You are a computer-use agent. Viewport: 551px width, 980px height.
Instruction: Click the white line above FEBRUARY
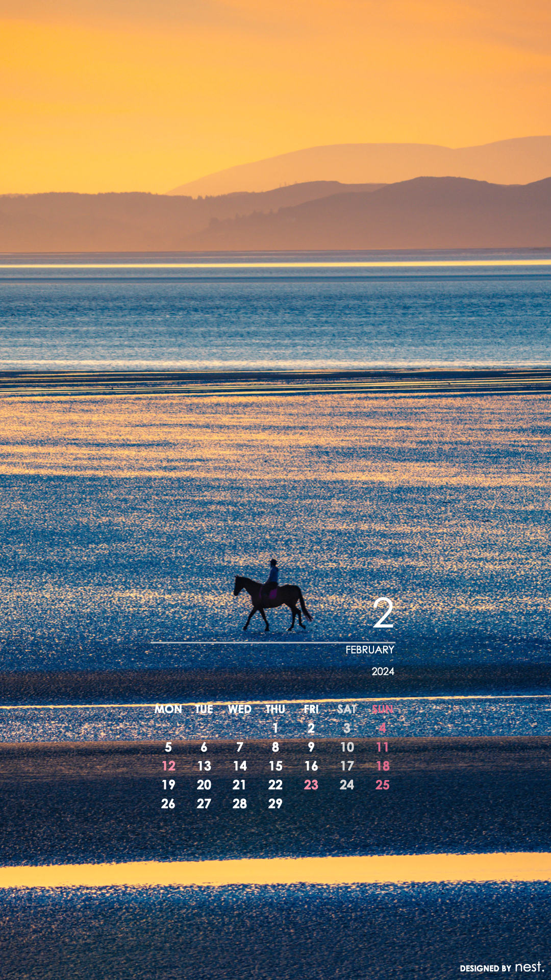coord(272,643)
